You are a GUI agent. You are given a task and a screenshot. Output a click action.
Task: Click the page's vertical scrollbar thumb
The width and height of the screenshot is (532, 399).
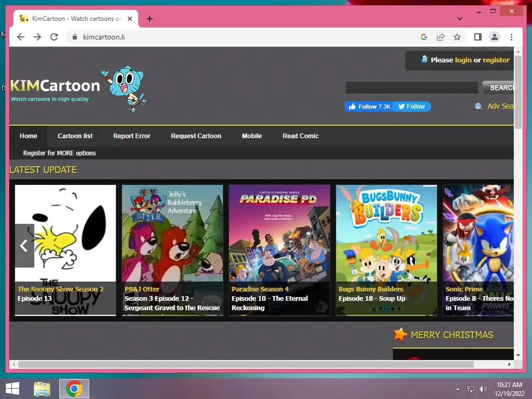(518, 92)
